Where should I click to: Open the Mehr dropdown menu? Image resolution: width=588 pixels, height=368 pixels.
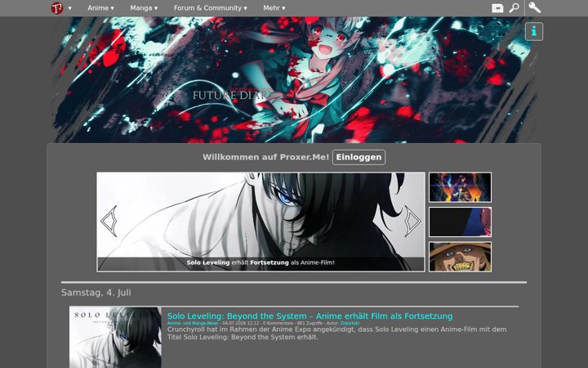pos(274,8)
